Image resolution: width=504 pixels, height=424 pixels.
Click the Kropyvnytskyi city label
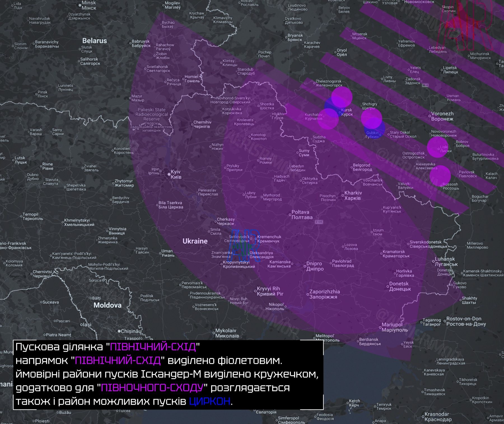239,264
